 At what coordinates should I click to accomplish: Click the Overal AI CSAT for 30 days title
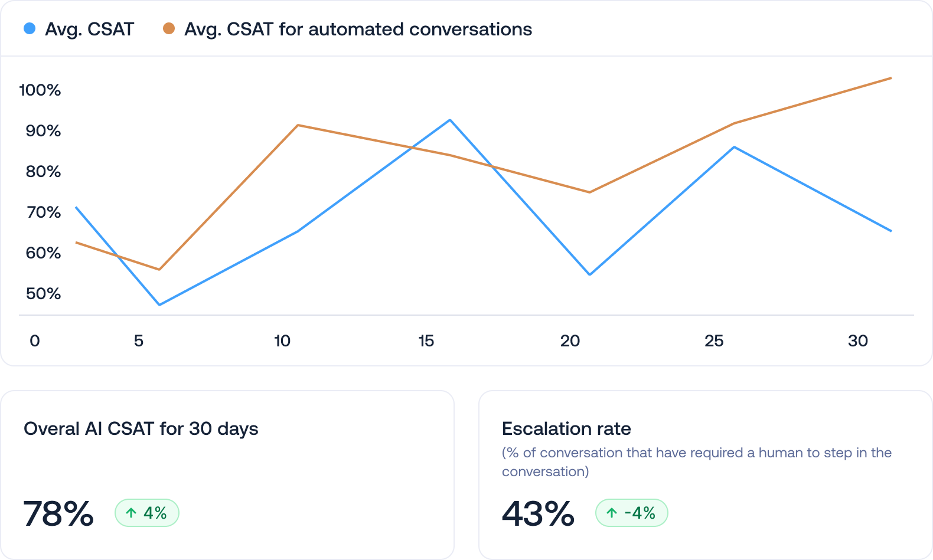pyautogui.click(x=141, y=428)
